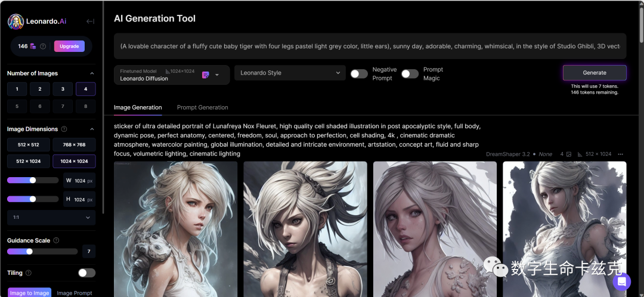Select 1 image in Number of Images
The image size is (644, 297).
[x=17, y=89]
